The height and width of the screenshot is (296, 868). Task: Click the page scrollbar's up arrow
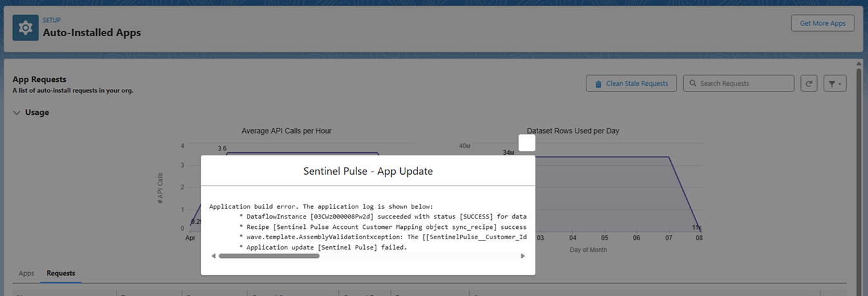(x=858, y=64)
